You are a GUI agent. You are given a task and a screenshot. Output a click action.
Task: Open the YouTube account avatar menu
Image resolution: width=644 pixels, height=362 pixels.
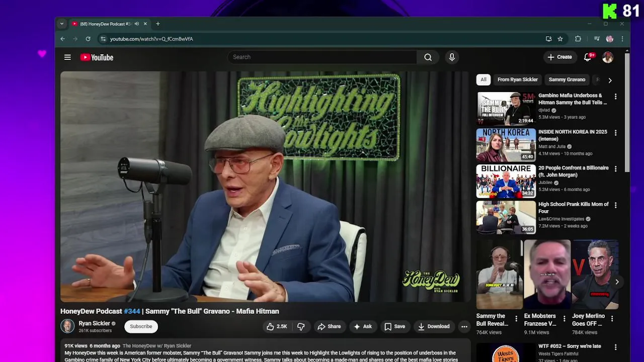tap(608, 57)
